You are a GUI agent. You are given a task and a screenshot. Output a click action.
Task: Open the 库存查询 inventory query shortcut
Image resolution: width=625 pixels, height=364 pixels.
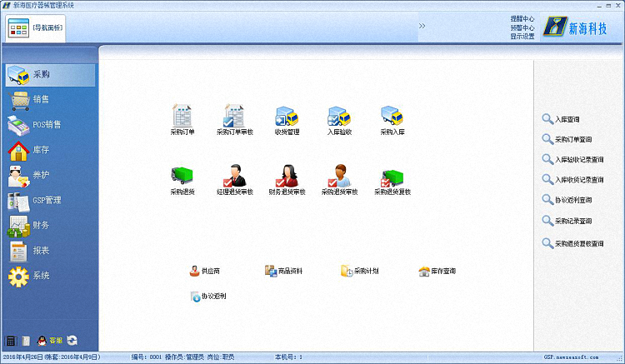[437, 272]
